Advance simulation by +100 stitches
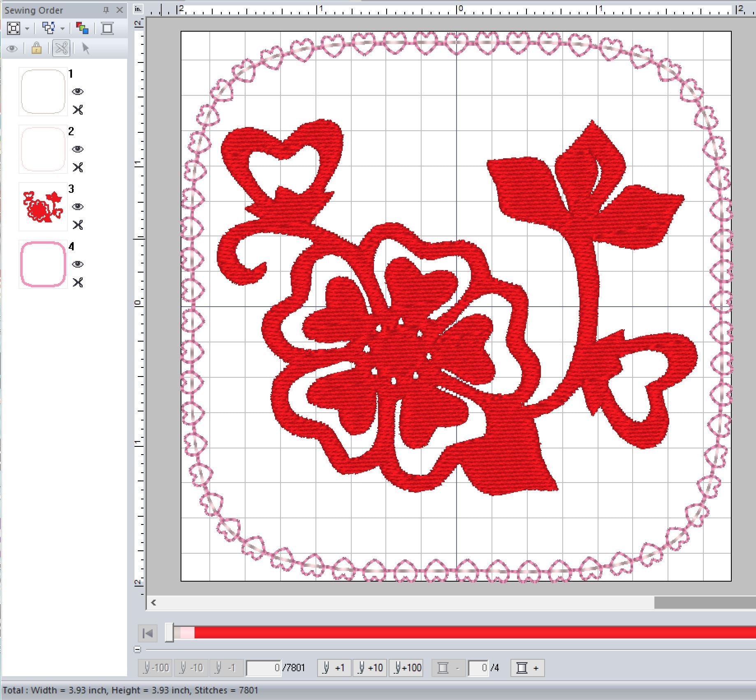Image resolution: width=756 pixels, height=700 pixels. 406,668
